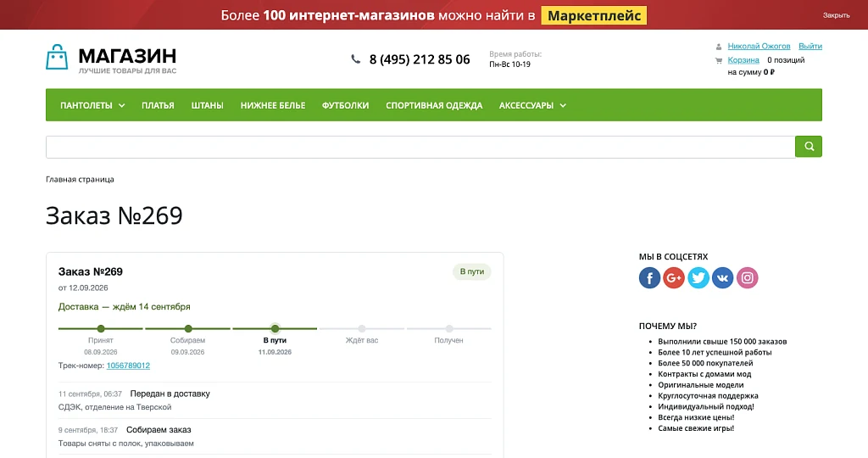Open the Маркетплейс banner button
Image resolution: width=868 pixels, height=458 pixels.
tap(594, 15)
